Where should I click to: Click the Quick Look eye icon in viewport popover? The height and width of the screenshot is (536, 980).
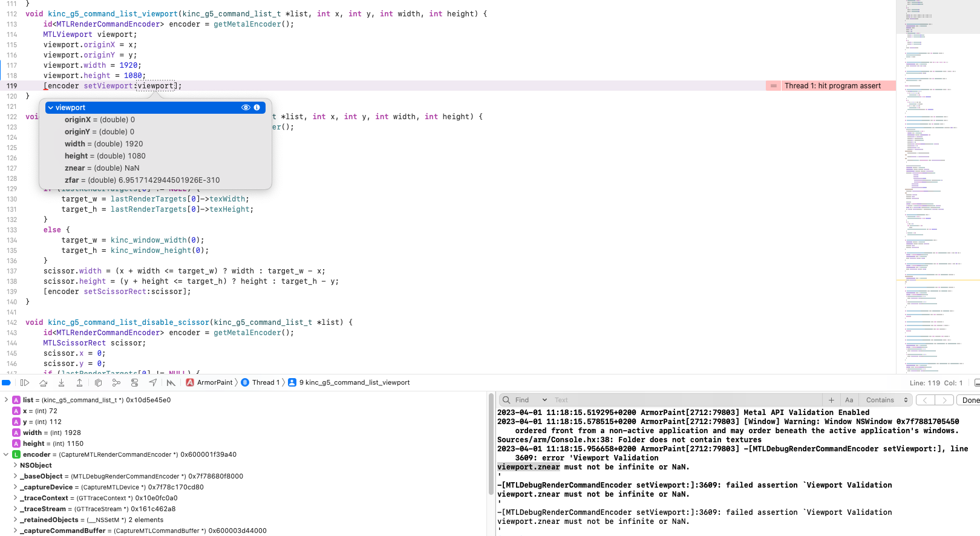pyautogui.click(x=246, y=108)
